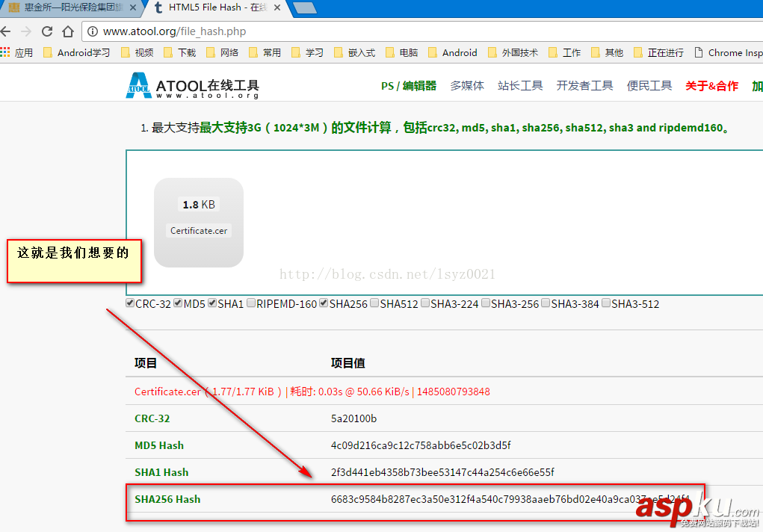Disable the MD5 hash checkbox
The image size is (763, 532).
point(177,303)
